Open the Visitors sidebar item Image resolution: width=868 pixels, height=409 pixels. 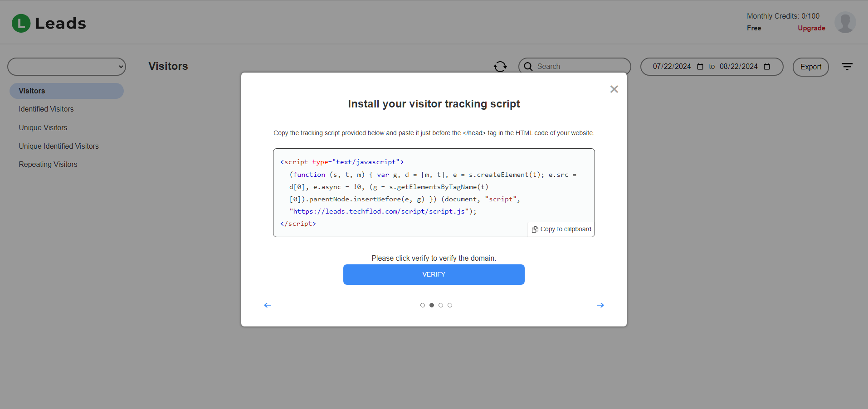click(67, 91)
